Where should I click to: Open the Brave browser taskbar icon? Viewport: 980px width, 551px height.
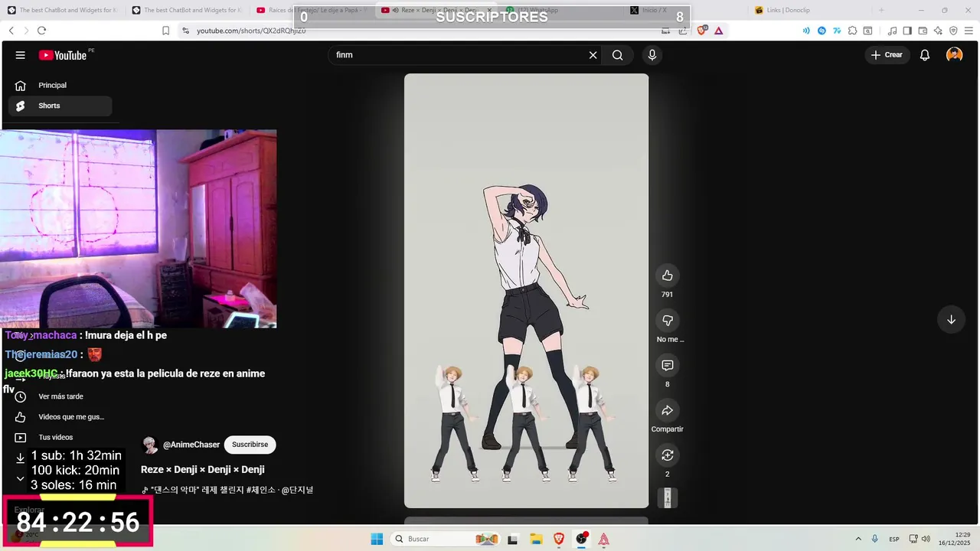(559, 540)
